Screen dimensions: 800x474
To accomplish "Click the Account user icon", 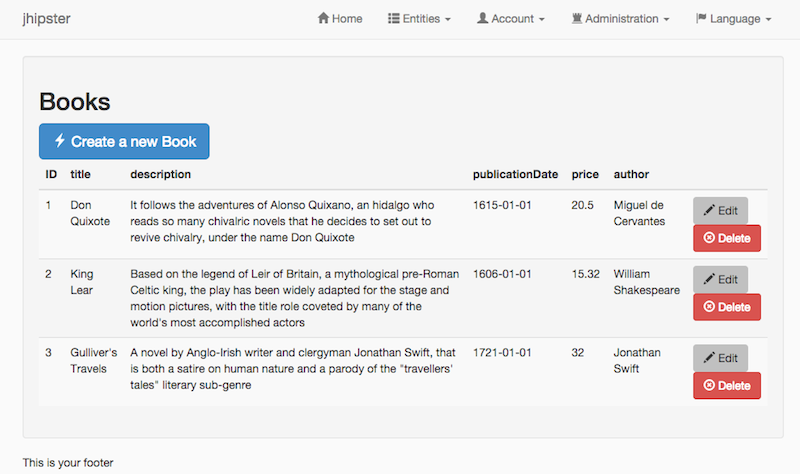I will point(482,19).
